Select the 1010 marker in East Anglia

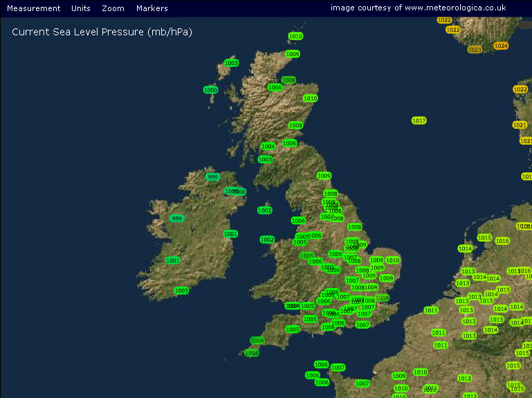coord(393,260)
